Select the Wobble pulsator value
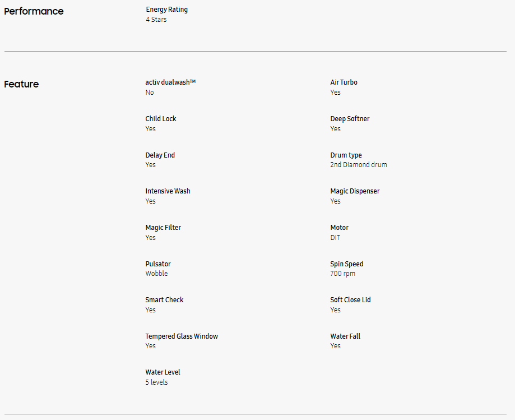This screenshot has height=420, width=515. click(x=157, y=274)
